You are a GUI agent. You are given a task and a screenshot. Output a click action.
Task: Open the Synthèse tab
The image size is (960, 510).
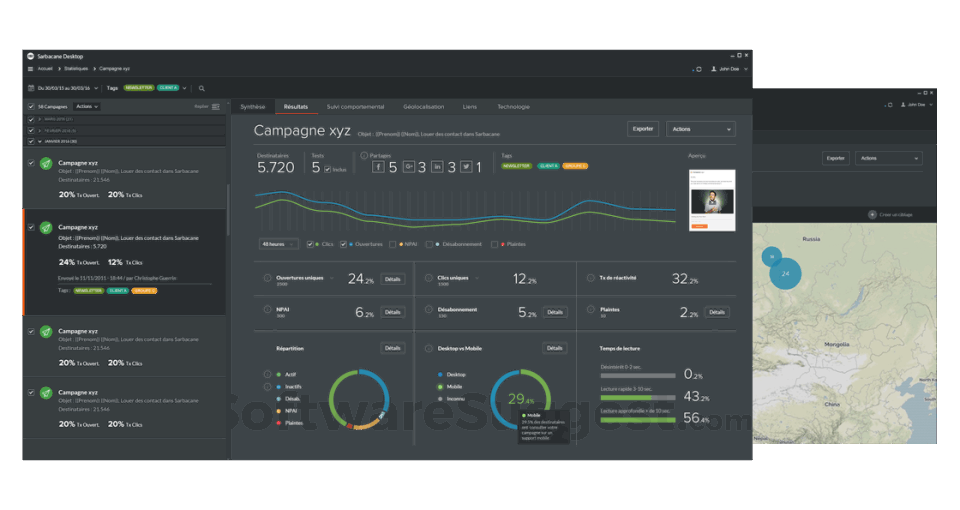click(253, 107)
